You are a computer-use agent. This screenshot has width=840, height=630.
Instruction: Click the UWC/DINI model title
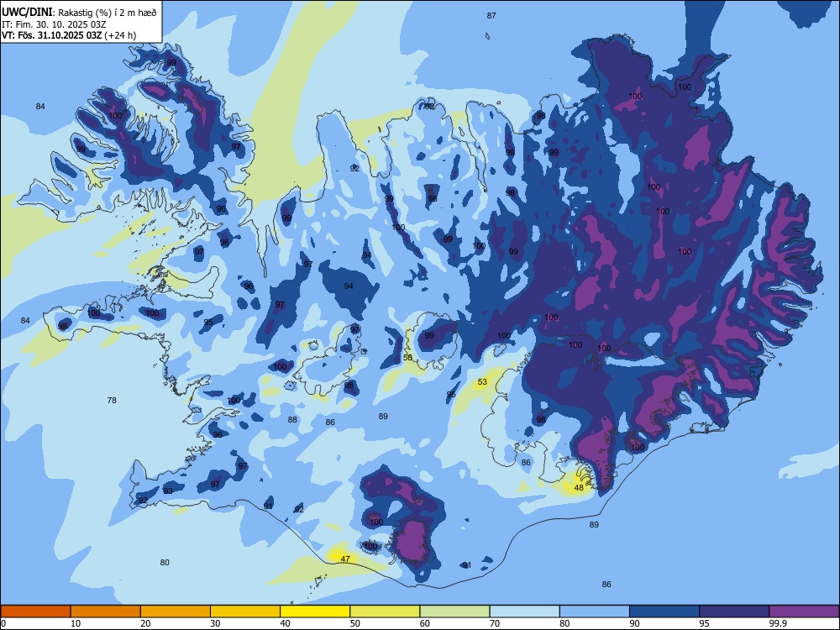click(x=28, y=12)
